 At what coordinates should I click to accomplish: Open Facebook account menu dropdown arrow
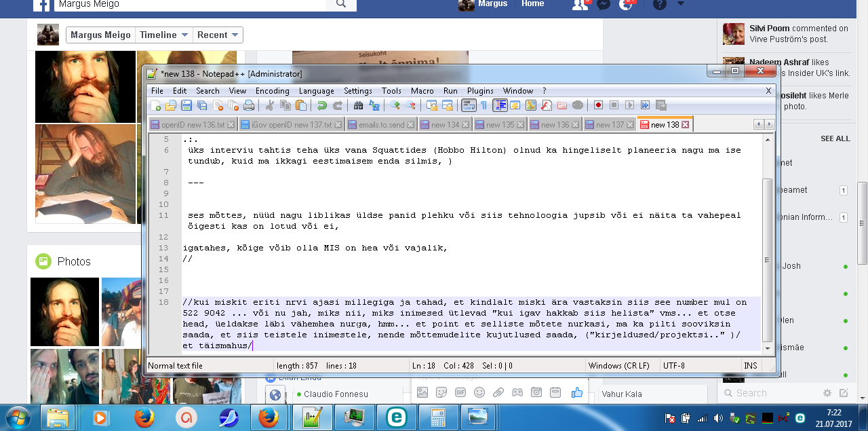(681, 4)
